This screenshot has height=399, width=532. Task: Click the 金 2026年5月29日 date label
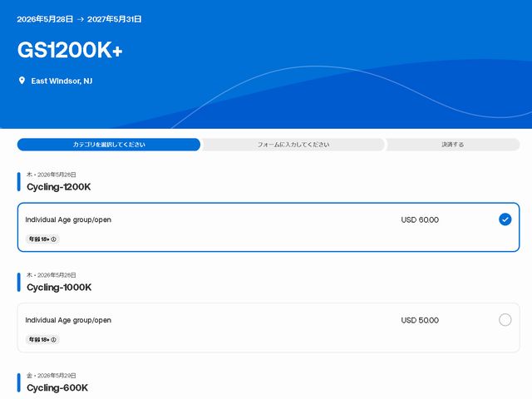tap(52, 376)
